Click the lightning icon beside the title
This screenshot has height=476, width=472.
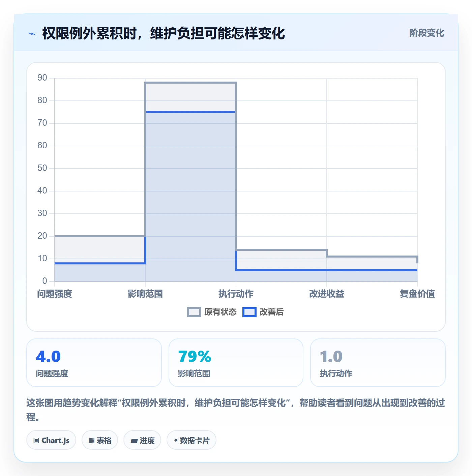pos(32,34)
